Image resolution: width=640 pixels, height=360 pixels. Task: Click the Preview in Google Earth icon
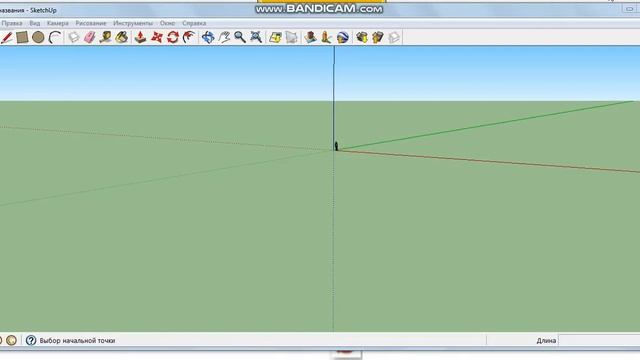pyautogui.click(x=342, y=38)
